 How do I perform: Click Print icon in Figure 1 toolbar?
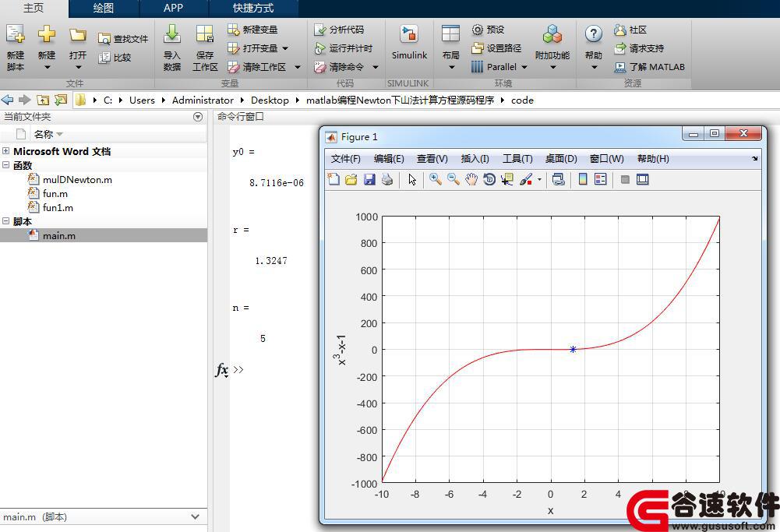[387, 179]
